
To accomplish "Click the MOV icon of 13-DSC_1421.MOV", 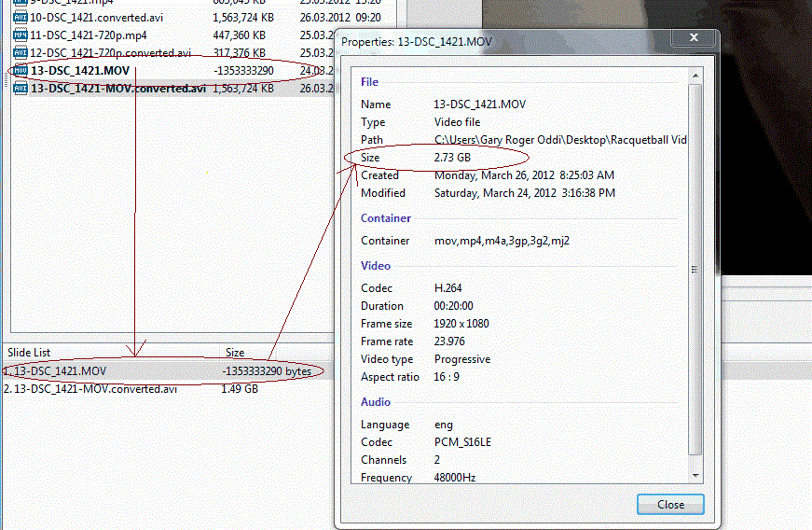I will (x=21, y=71).
